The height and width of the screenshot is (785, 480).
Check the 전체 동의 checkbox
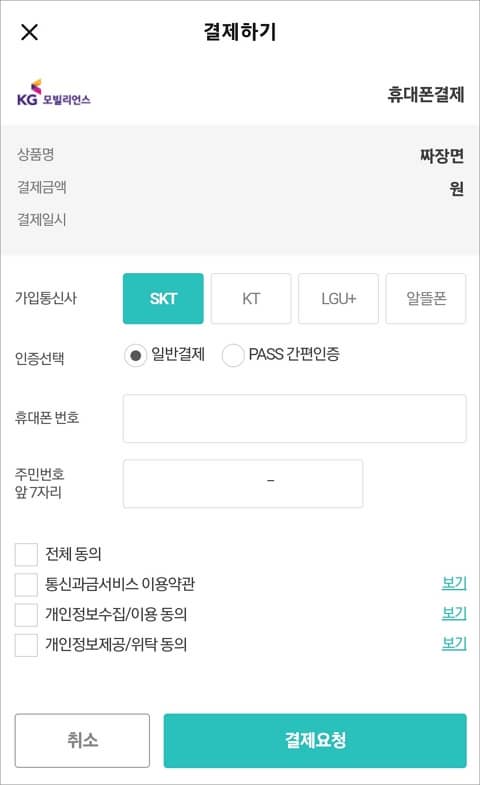point(26,554)
